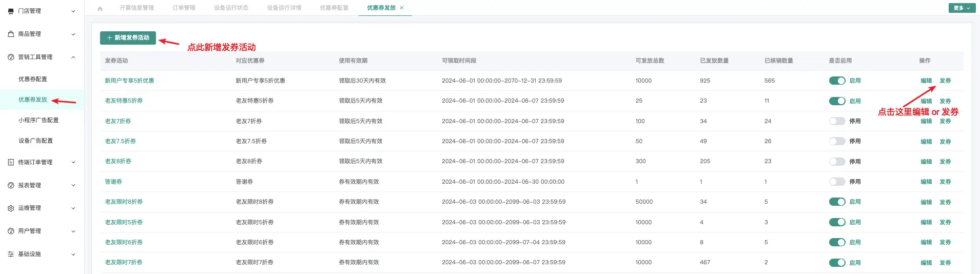Image resolution: width=980 pixels, height=274 pixels.
Task: Expand the 报表管理 chevron
Action: pos(73,185)
